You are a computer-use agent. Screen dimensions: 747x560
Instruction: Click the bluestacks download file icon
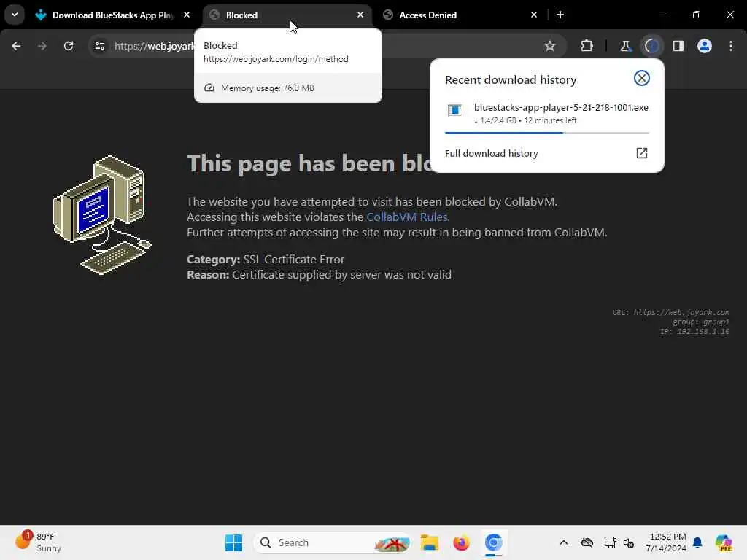[455, 110]
